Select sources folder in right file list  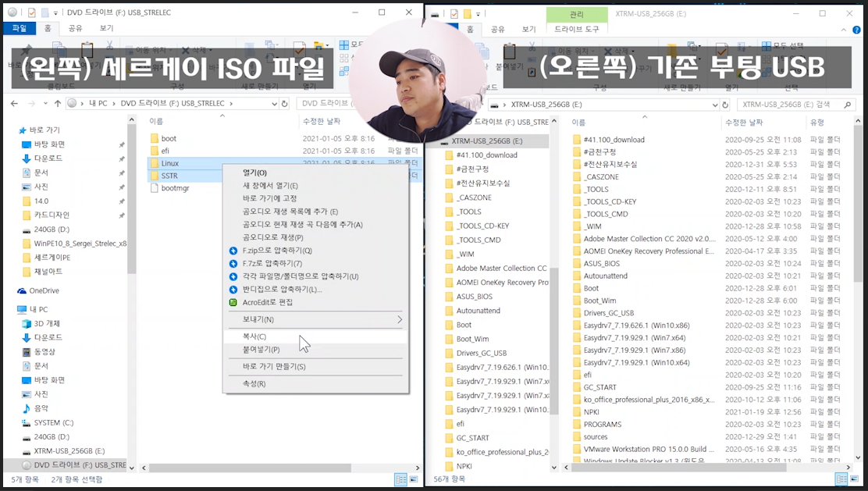595,437
